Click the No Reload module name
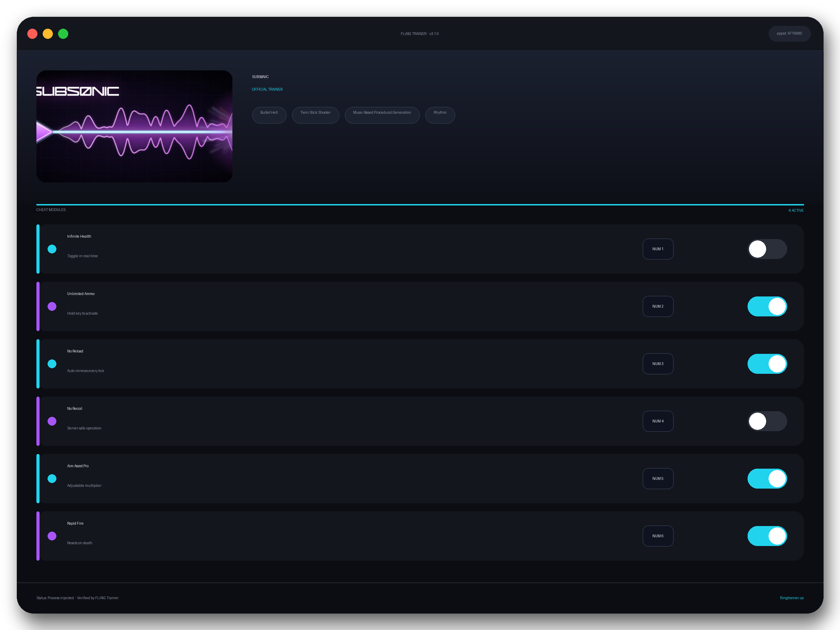The height and width of the screenshot is (630, 840). click(75, 351)
